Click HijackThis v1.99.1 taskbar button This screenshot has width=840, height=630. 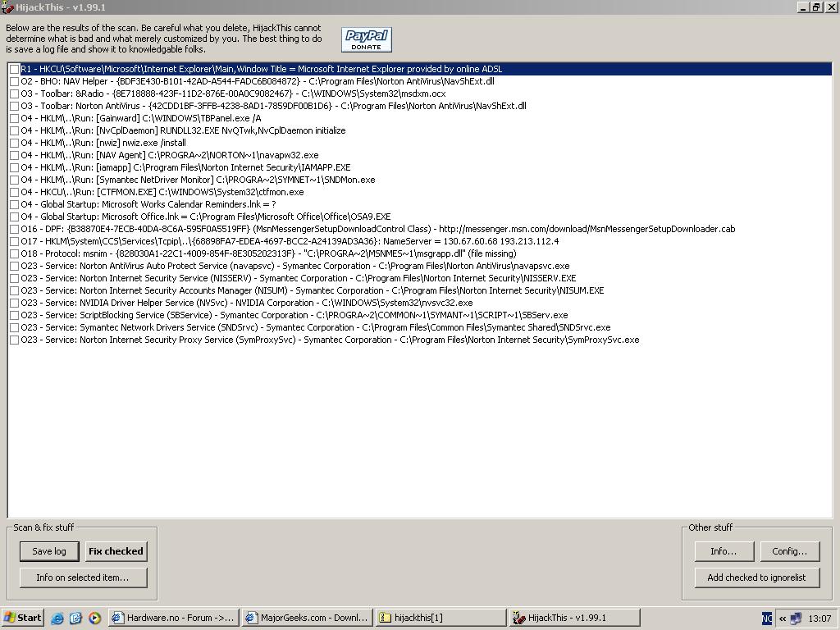tap(575, 618)
